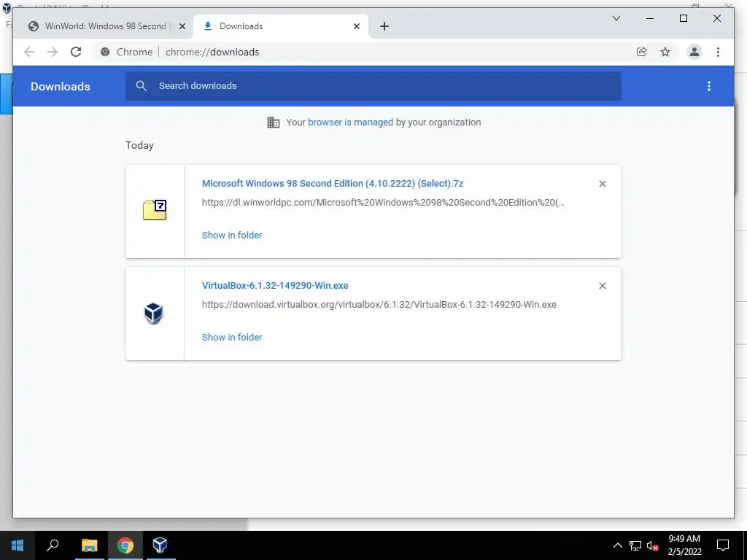The width and height of the screenshot is (747, 560).
Task: Close the Downloads tab
Action: point(356,26)
